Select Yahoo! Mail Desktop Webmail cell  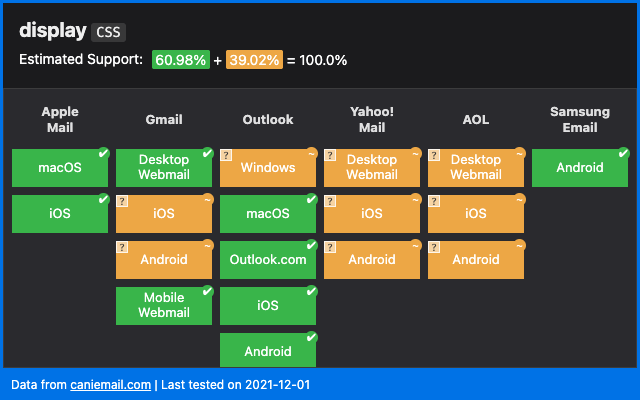372,168
